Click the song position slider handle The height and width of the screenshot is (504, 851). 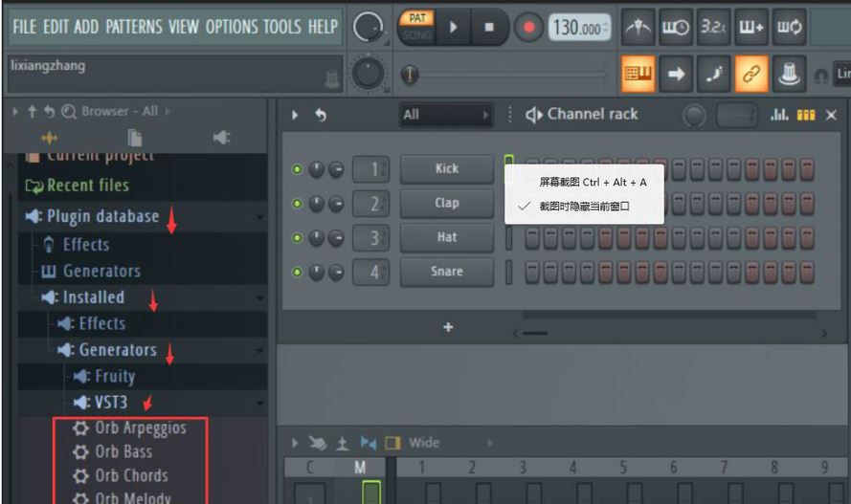coord(410,75)
